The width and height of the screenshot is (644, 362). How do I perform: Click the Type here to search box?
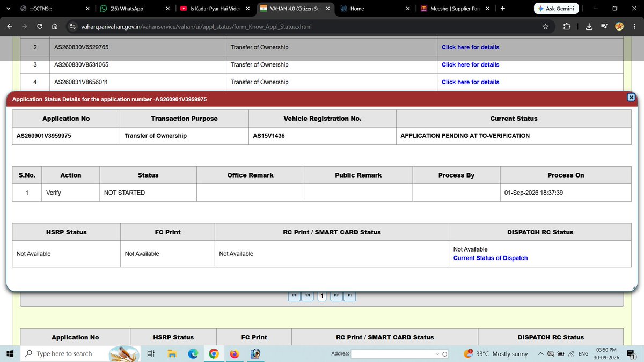tap(80, 353)
